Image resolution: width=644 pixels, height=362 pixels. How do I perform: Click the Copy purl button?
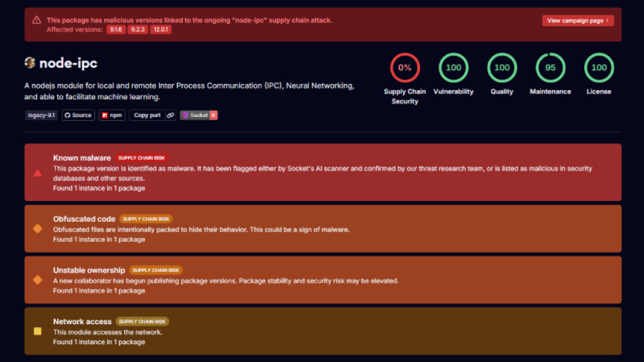pos(147,115)
